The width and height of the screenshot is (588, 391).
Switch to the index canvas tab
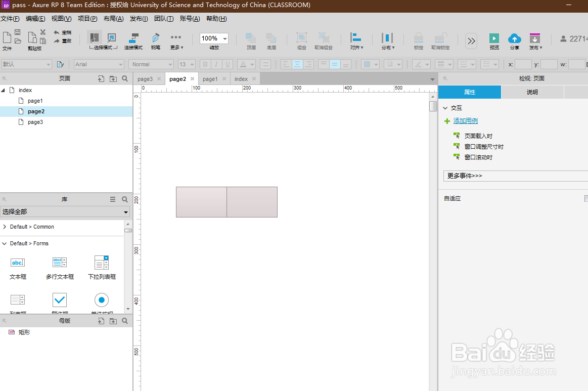(241, 79)
